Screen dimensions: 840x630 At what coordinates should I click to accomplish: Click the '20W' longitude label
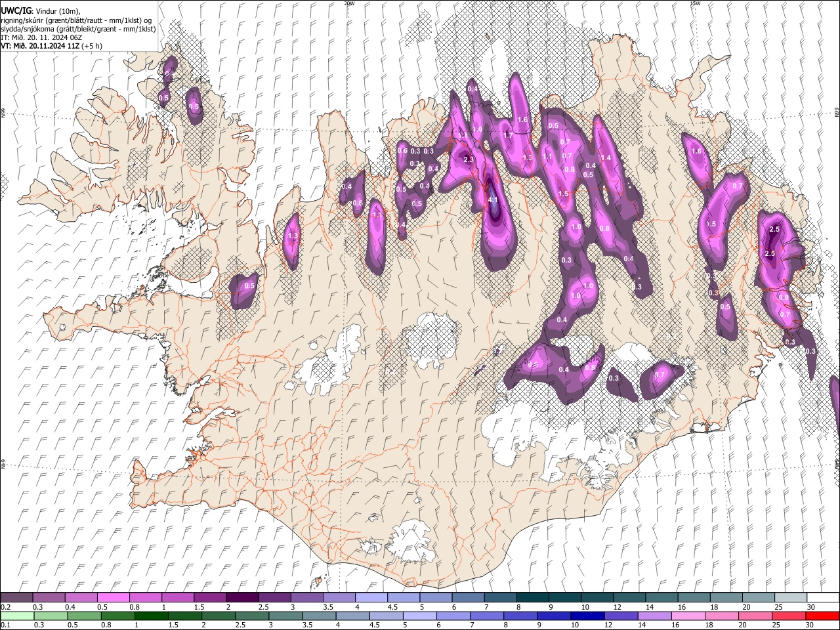(349, 3)
